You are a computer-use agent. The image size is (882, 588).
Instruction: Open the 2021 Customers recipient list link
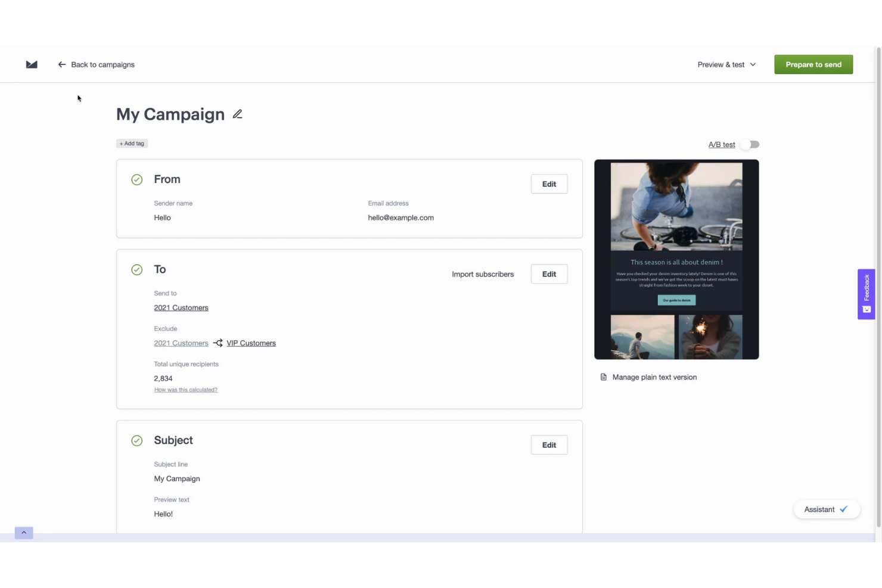(x=181, y=307)
